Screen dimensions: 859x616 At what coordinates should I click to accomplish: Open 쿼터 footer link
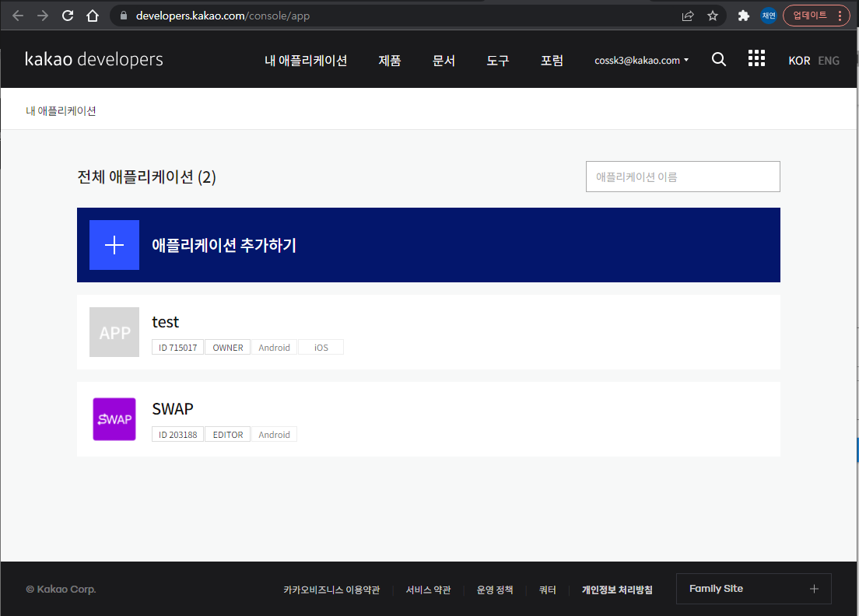coord(547,590)
